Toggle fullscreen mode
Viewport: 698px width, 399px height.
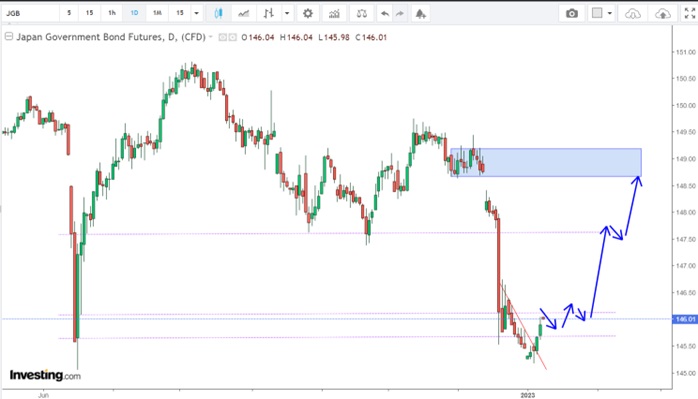pyautogui.click(x=690, y=13)
